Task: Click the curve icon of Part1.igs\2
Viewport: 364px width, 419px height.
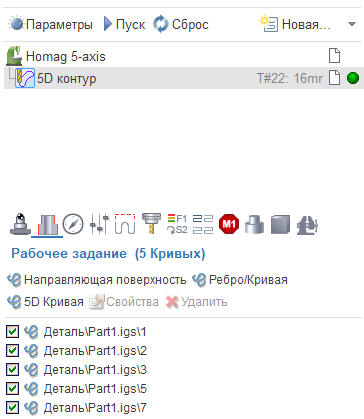Action: point(31,351)
